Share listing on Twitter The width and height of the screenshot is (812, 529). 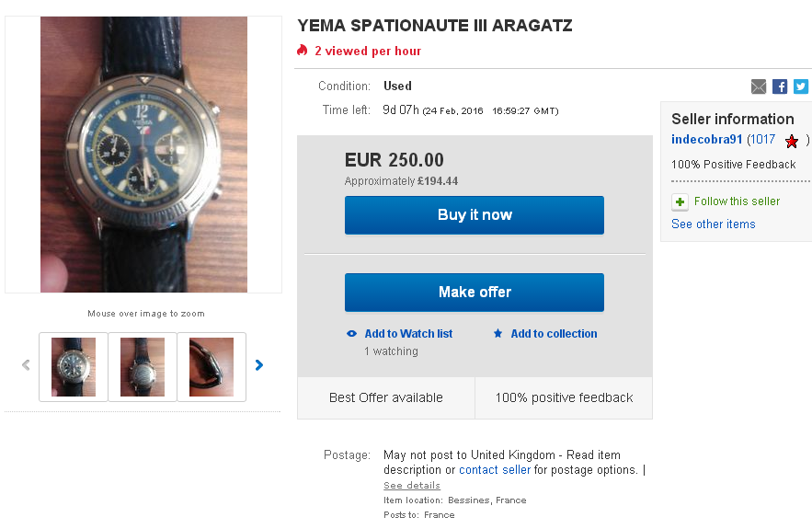coord(801,86)
